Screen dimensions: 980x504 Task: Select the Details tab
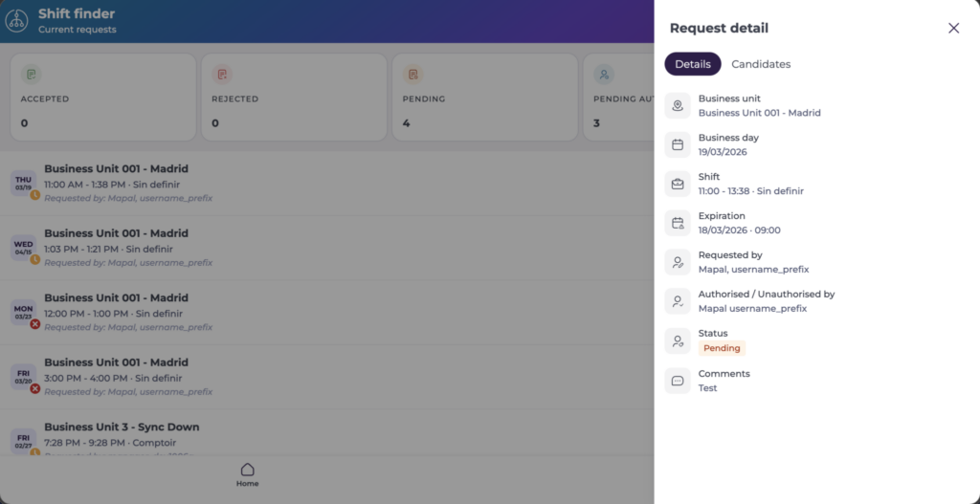693,64
